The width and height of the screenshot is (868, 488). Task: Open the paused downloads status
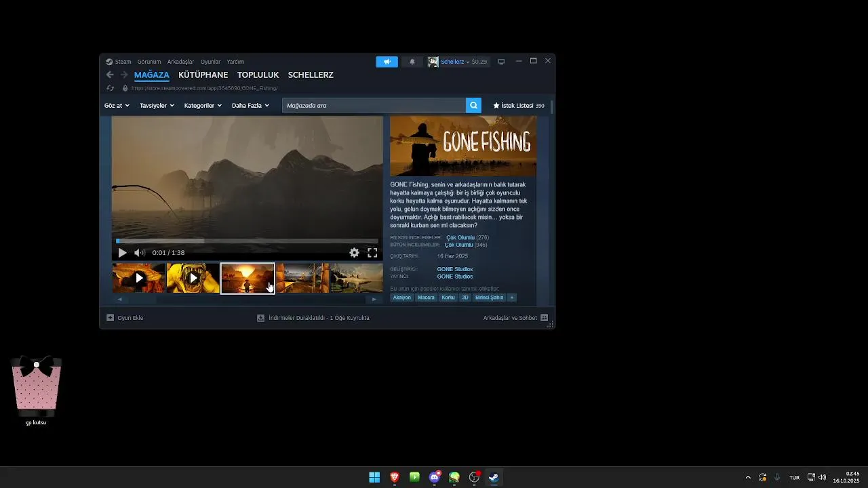point(313,318)
